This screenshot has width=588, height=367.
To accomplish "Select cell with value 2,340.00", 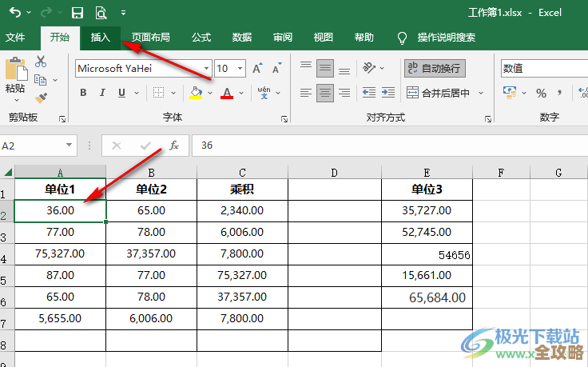I will [x=242, y=210].
